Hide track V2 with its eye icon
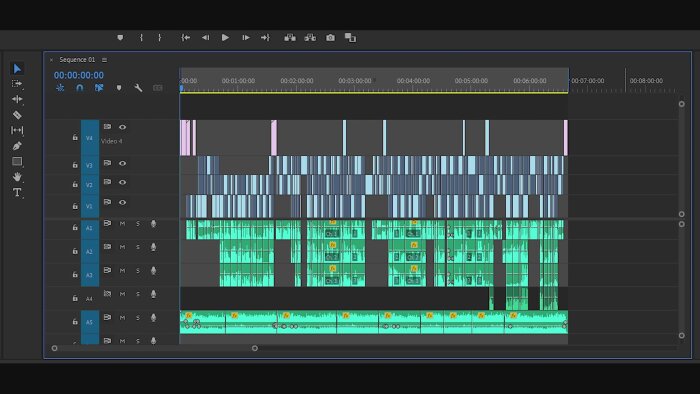This screenshot has height=394, width=700. tap(122, 182)
